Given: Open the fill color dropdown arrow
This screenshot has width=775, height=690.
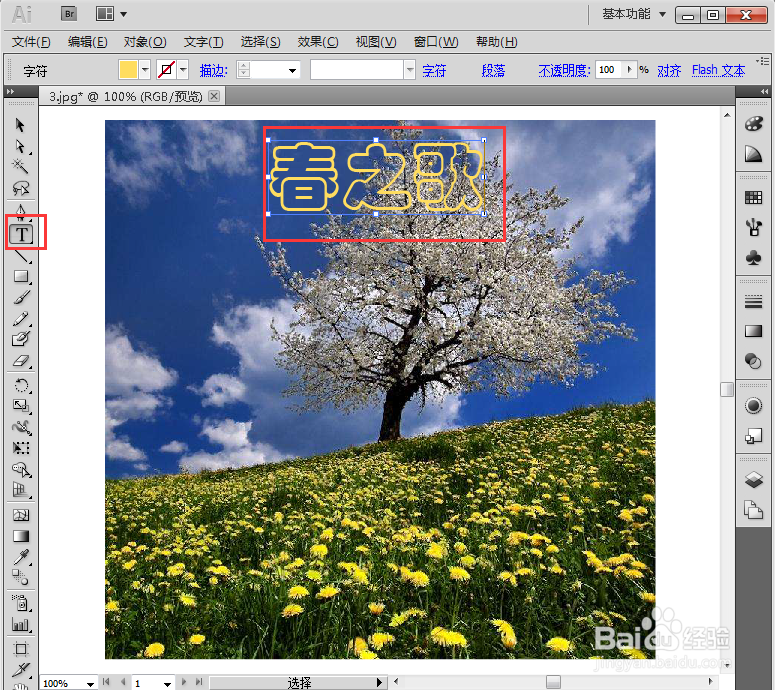Looking at the screenshot, I should click(145, 70).
